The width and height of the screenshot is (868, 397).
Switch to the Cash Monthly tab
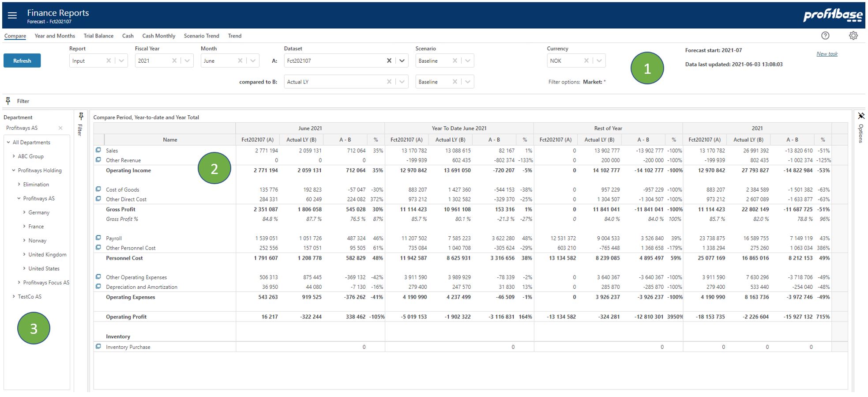(159, 36)
